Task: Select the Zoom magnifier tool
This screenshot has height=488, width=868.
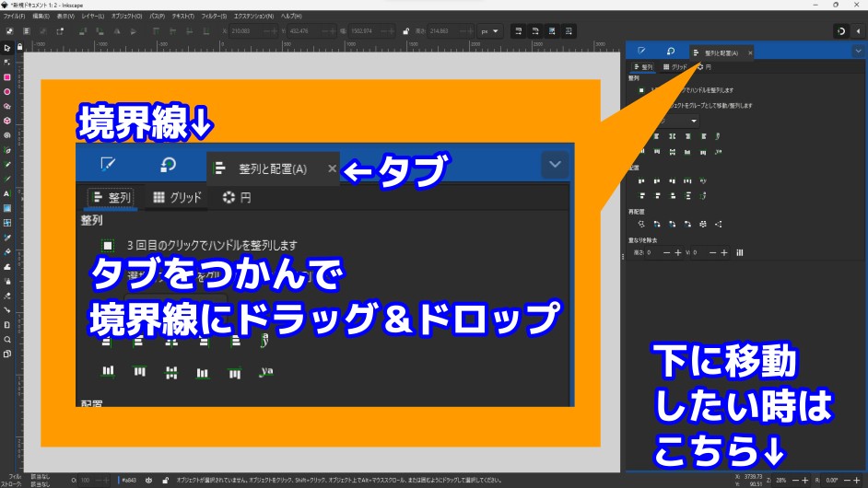Action: tap(7, 340)
